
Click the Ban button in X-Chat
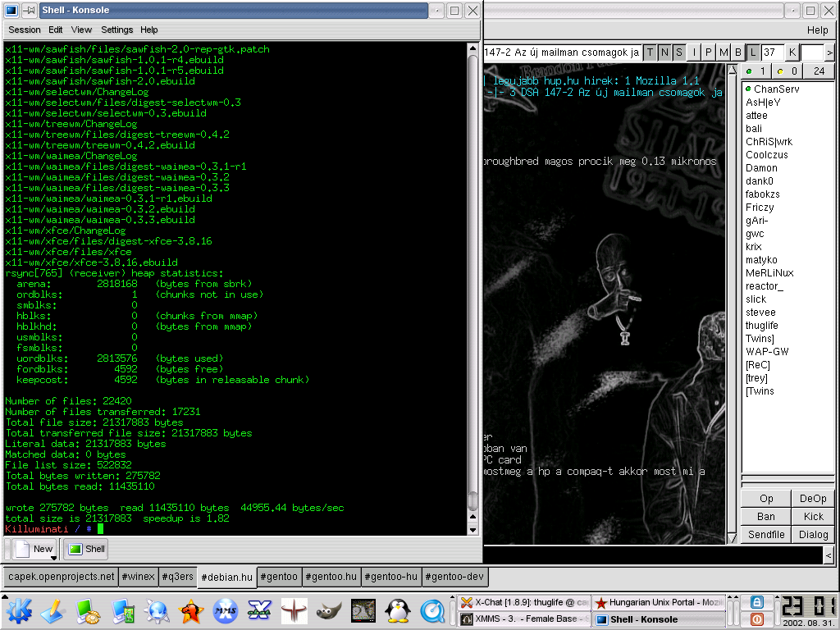click(766, 517)
